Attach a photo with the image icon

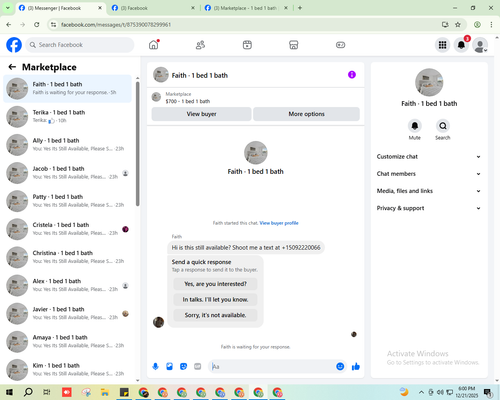tap(169, 367)
